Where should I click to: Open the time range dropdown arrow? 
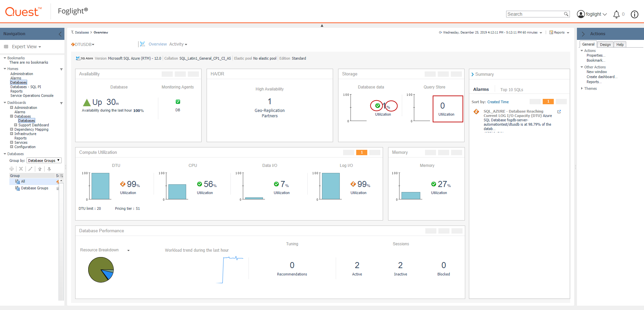pyautogui.click(x=541, y=33)
